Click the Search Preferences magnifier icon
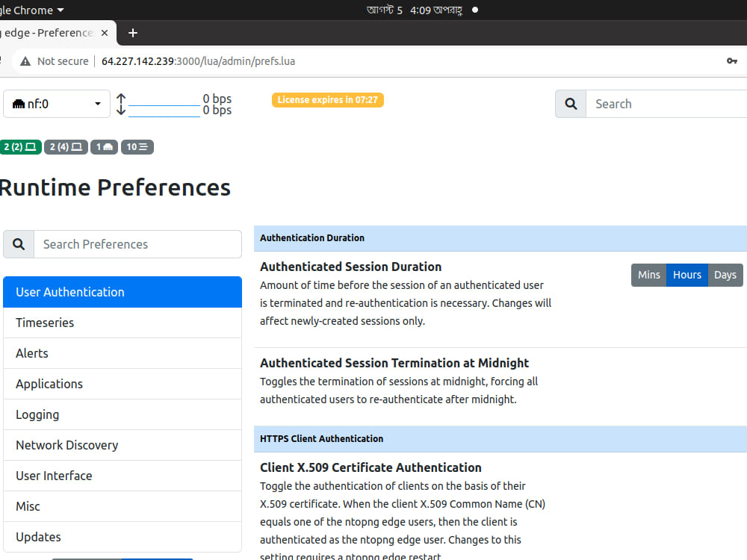The height and width of the screenshot is (560, 747). [x=19, y=244]
